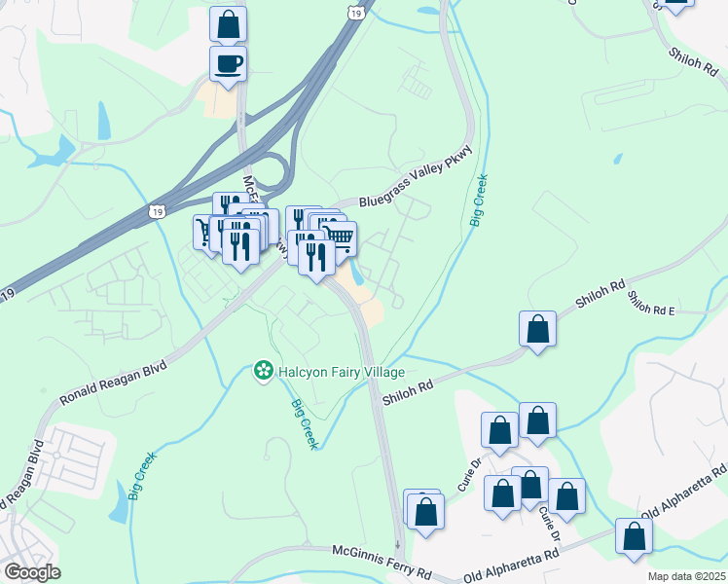Click the Halcyon Fairy Village label
The height and width of the screenshot is (584, 728).
[x=342, y=372]
